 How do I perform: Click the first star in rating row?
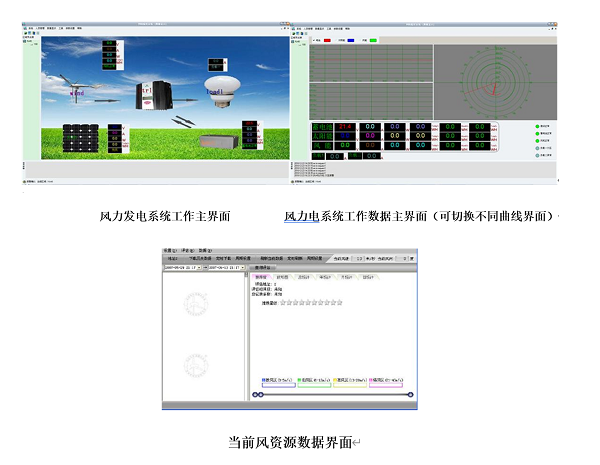(283, 302)
